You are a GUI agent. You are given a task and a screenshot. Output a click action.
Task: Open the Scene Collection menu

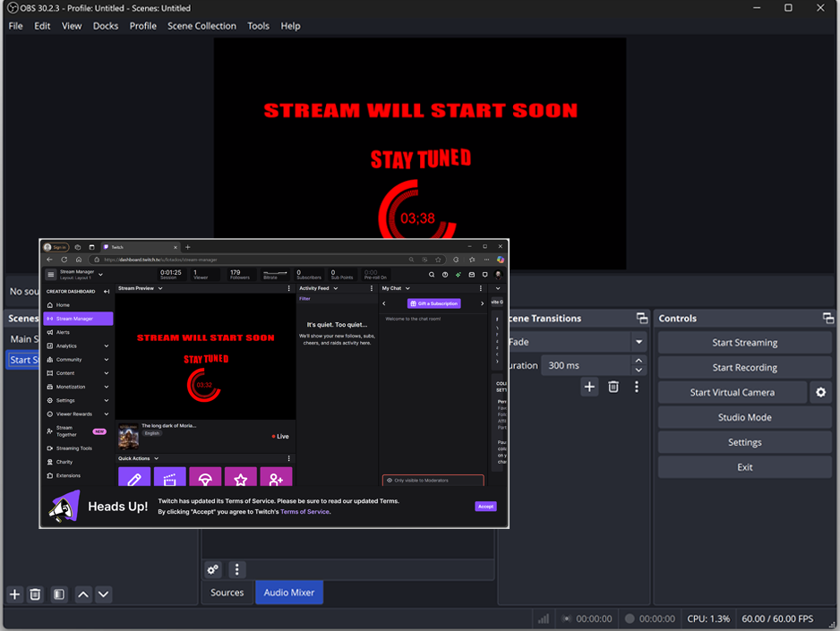pyautogui.click(x=201, y=26)
